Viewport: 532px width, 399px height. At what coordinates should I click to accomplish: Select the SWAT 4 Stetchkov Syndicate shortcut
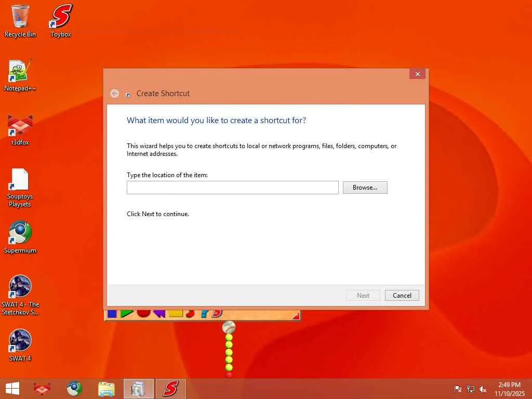pyautogui.click(x=20, y=295)
